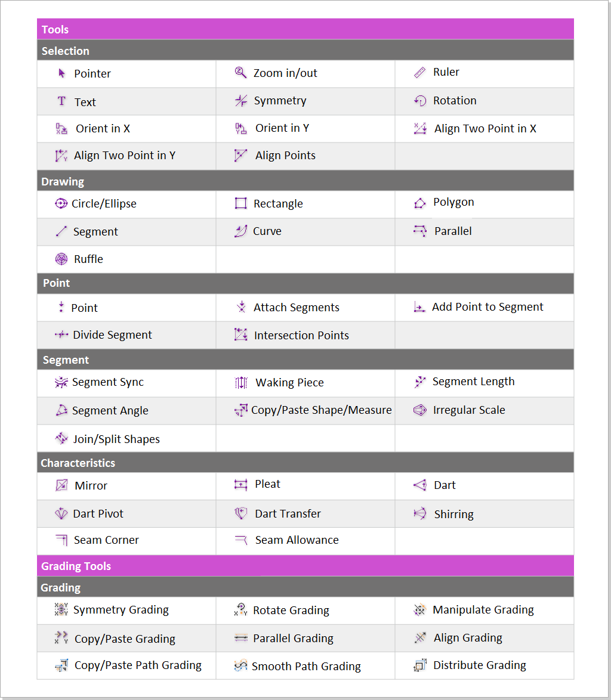This screenshot has height=700, width=611.
Task: Pick the Rotation tool icon
Action: 420,101
